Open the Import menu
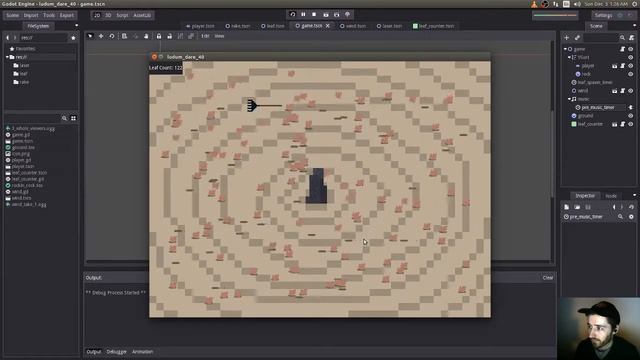Viewport: 640px width, 360px height. point(31,16)
